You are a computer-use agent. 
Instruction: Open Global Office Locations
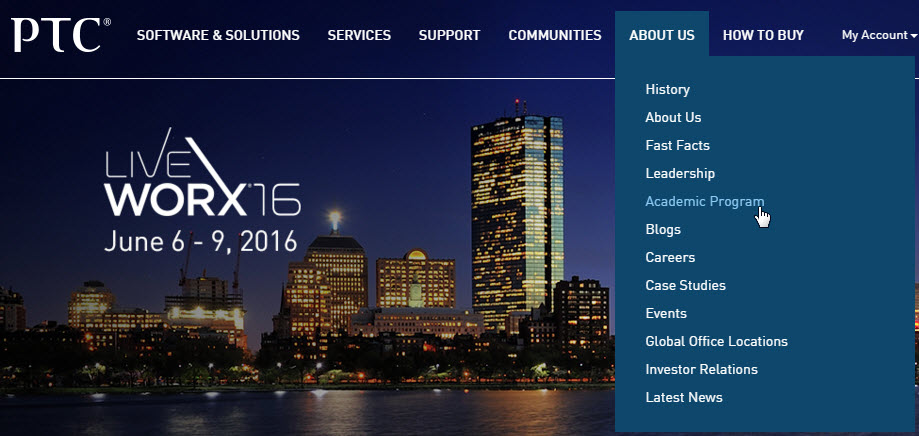[x=716, y=341]
